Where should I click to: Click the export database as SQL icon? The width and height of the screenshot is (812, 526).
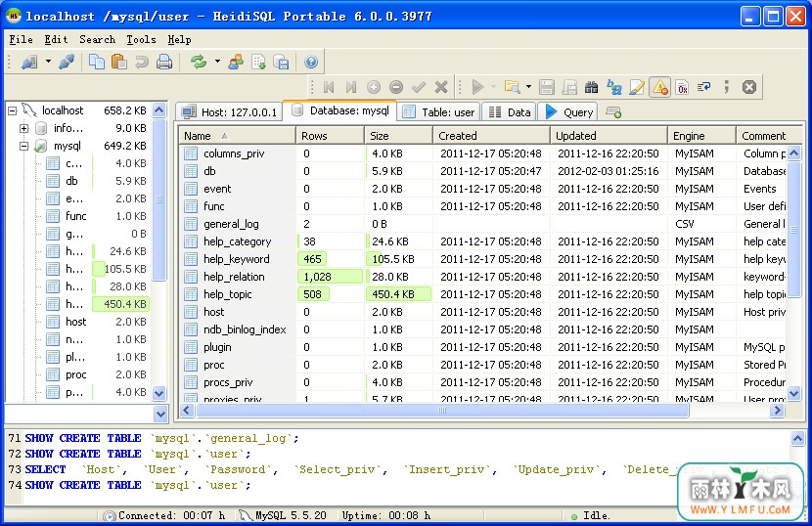click(258, 63)
